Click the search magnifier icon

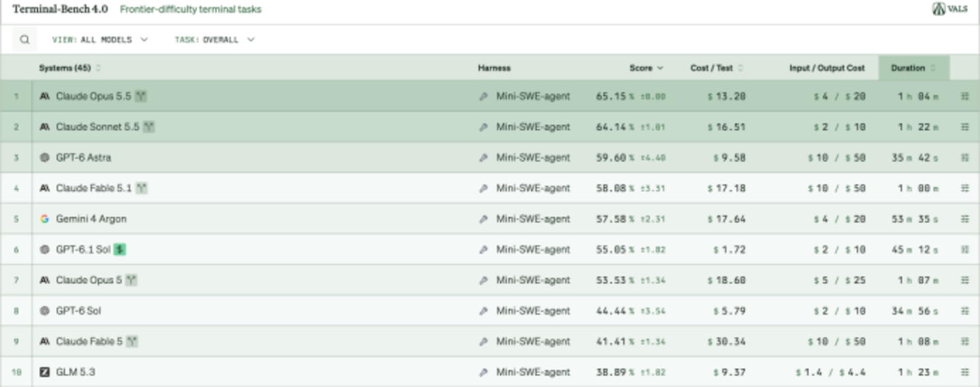tap(24, 40)
